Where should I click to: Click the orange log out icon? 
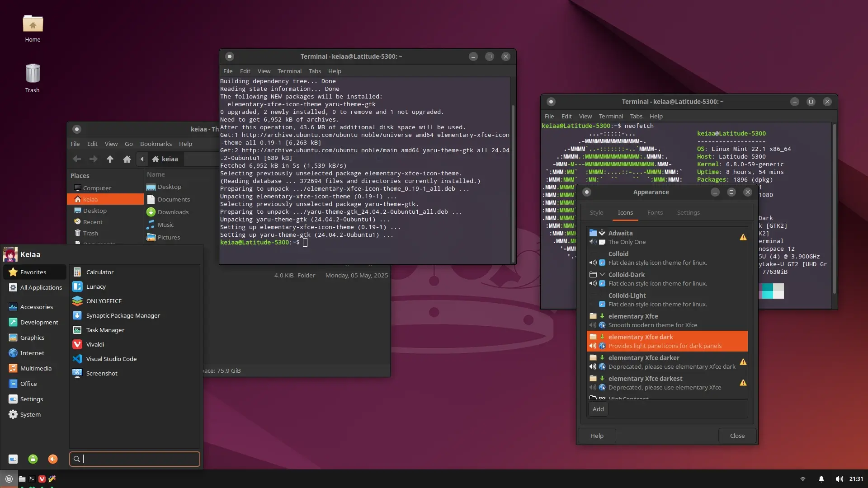tap(53, 459)
